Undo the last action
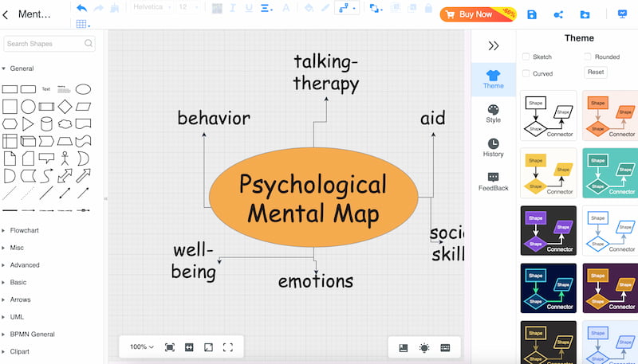The image size is (638, 364). [81, 8]
